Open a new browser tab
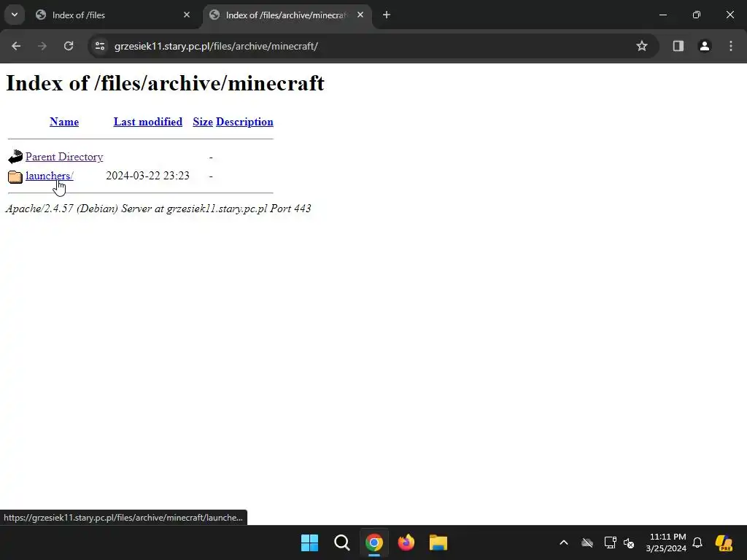 pos(387,15)
